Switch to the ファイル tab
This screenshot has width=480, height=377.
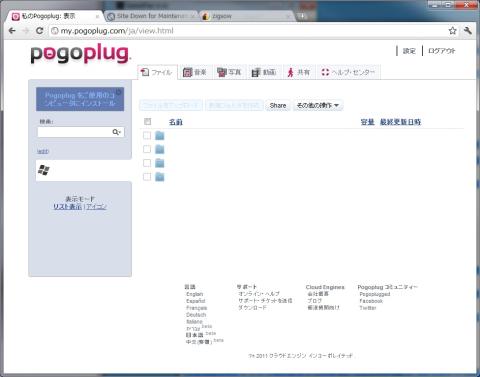[x=157, y=72]
